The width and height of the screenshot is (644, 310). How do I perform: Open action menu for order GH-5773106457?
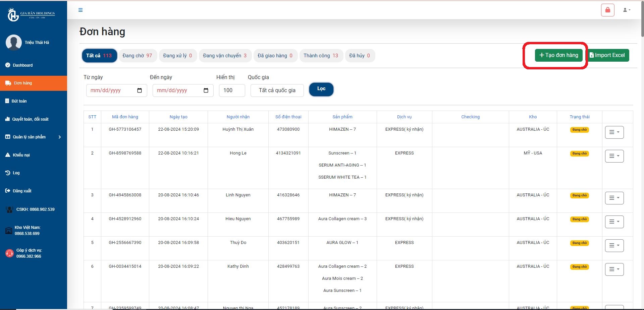(x=614, y=132)
